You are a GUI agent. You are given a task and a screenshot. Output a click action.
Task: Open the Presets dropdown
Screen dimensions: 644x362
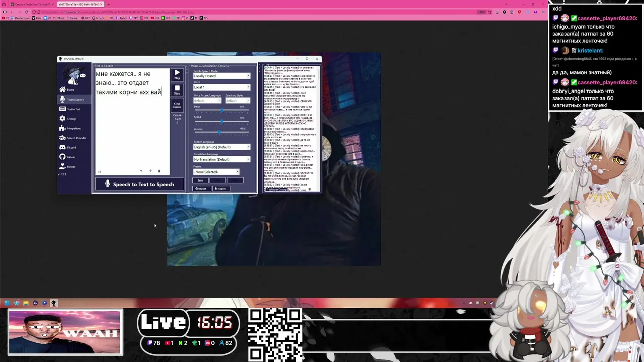[216, 172]
